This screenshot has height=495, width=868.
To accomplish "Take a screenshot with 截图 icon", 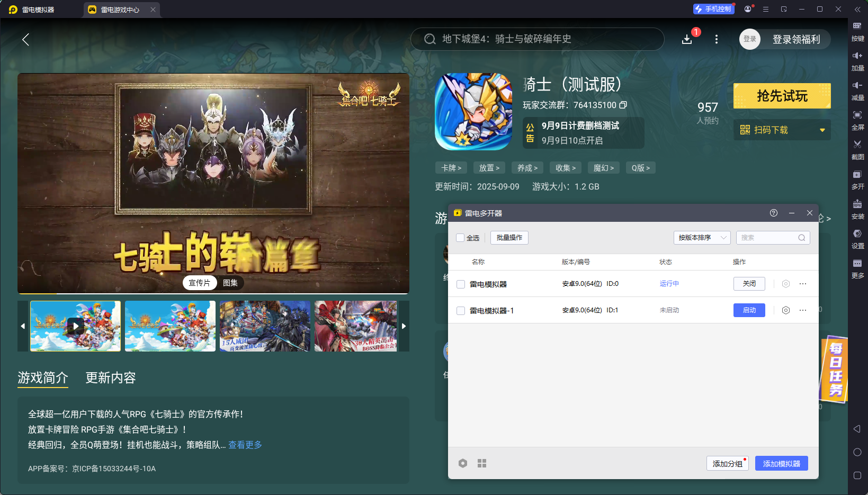I will [857, 149].
